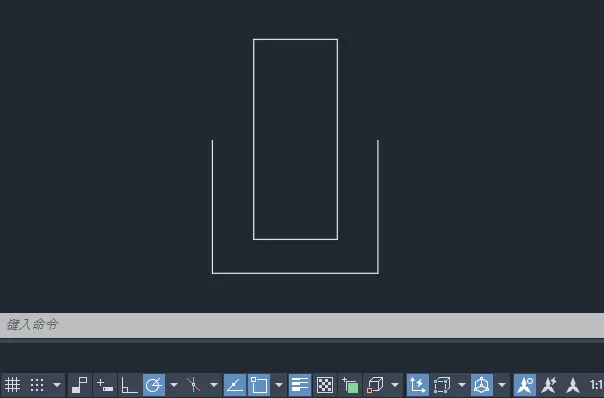Viewport: 604px width, 398px height.
Task: Toggle object snap tracking icon
Action: pyautogui.click(x=234, y=385)
